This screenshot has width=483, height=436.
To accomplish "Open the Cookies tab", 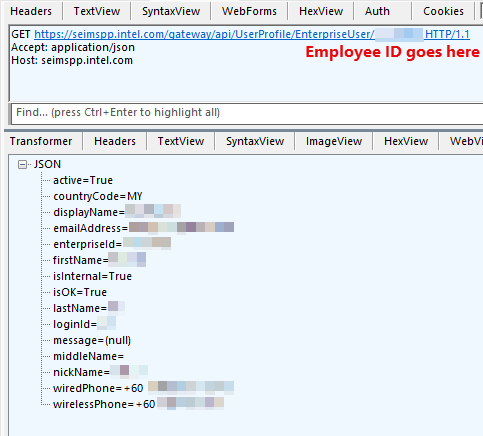I will coord(443,11).
